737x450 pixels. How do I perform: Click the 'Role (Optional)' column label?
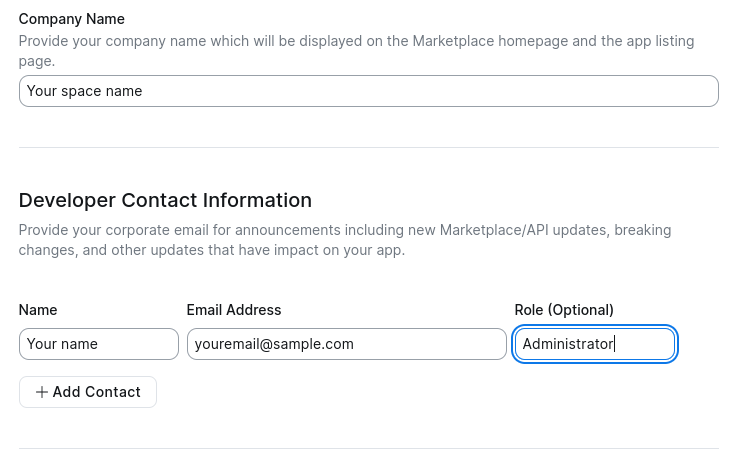pyautogui.click(x=564, y=310)
